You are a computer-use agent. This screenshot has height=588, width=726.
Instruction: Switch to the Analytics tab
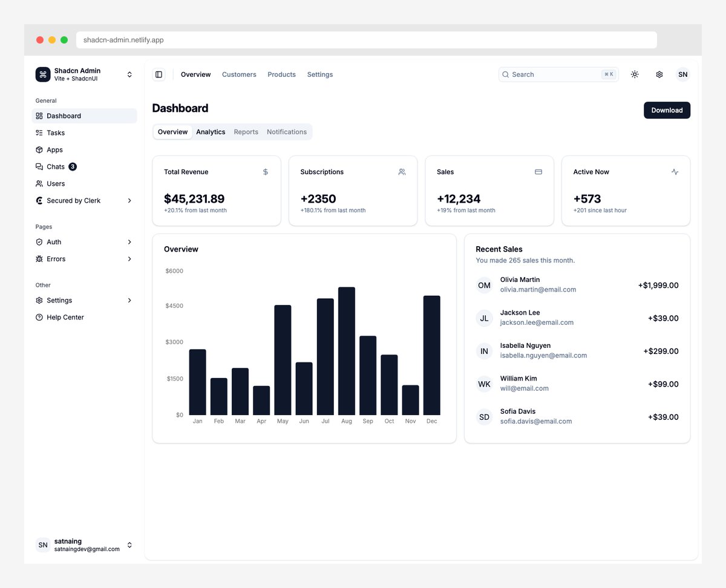coord(211,131)
